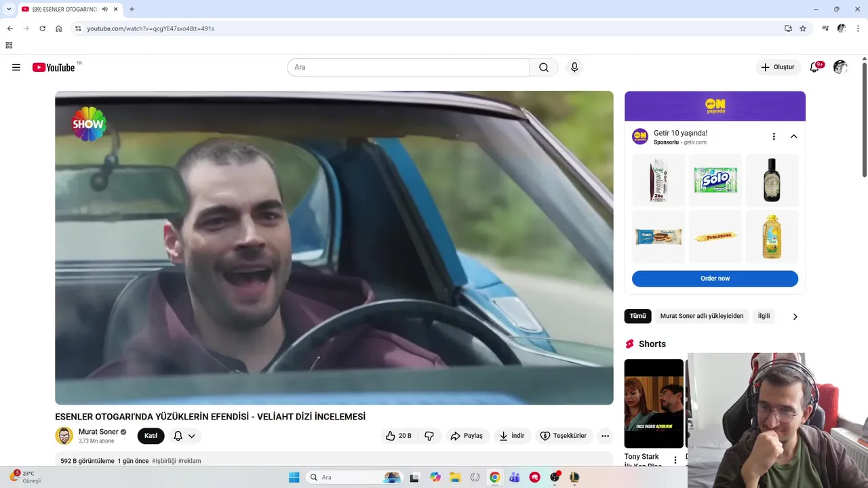868x488 pixels.
Task: Like the video with thumbs up
Action: click(399, 436)
